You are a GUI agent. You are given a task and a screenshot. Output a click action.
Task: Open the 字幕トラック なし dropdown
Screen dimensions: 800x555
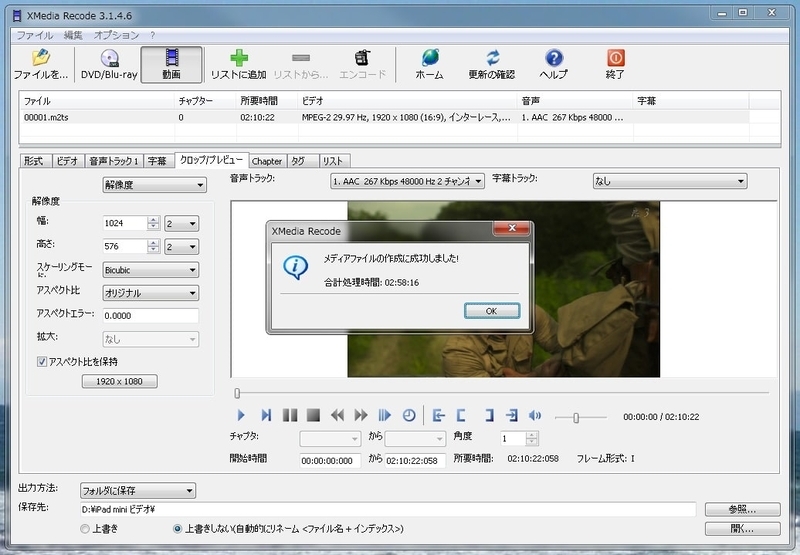point(670,181)
